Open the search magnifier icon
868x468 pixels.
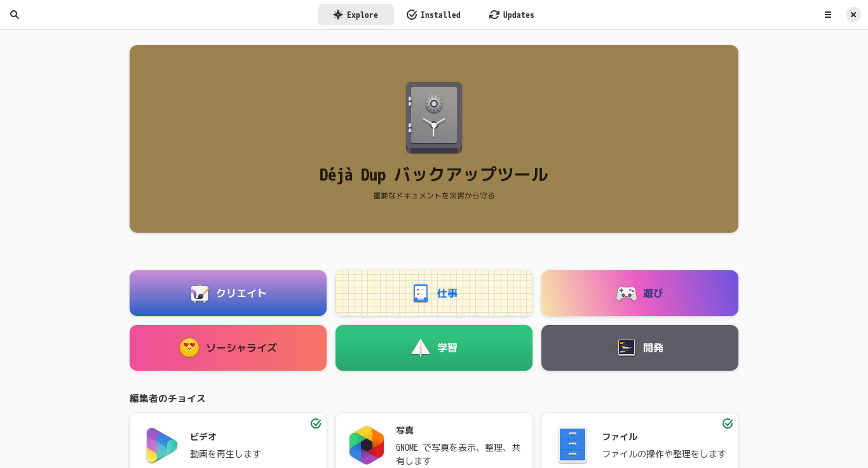point(15,15)
